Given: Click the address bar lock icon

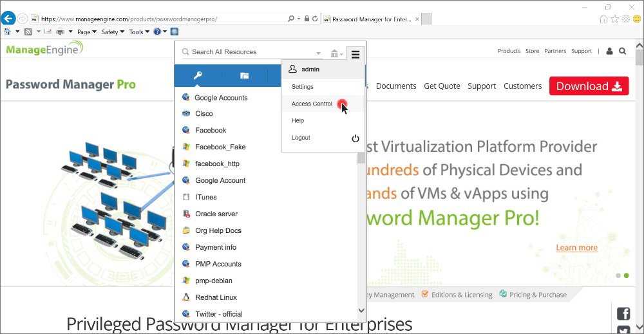Looking at the screenshot, I should (307, 19).
